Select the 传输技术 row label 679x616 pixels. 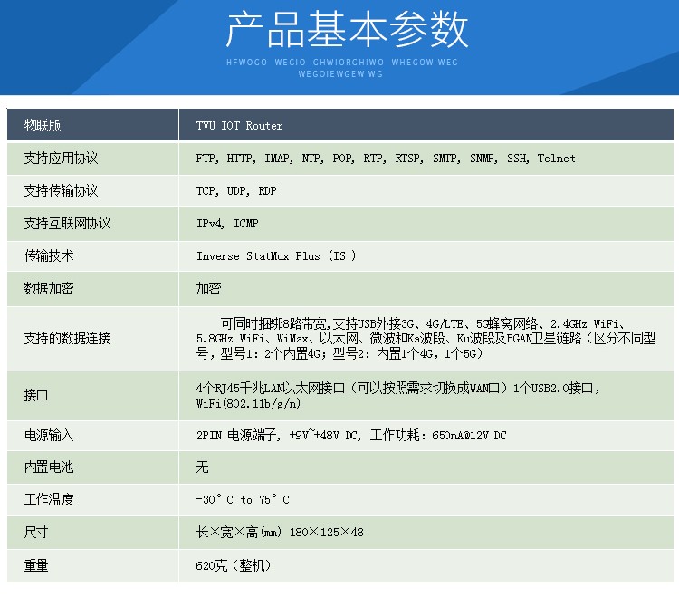pos(49,256)
